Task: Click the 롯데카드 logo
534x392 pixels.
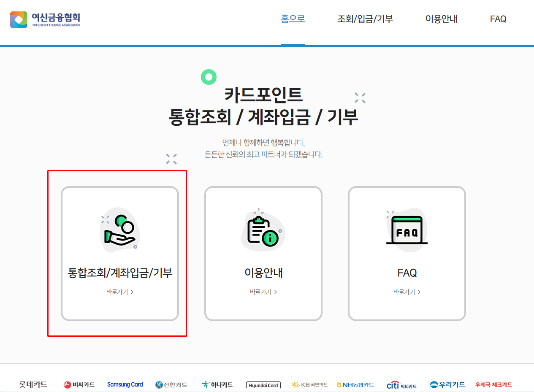Action: point(33,384)
